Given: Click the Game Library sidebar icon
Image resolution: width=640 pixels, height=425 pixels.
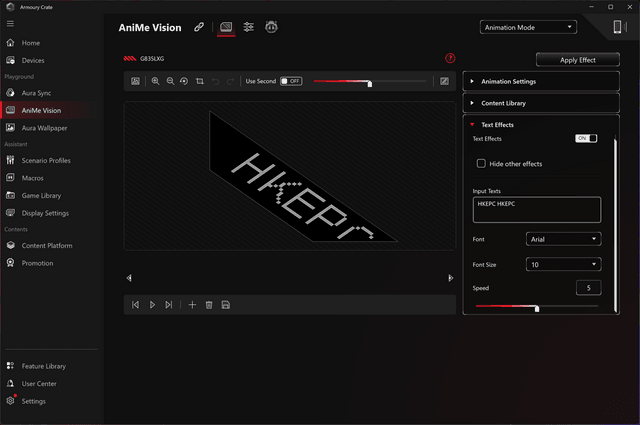Looking at the screenshot, I should (11, 195).
